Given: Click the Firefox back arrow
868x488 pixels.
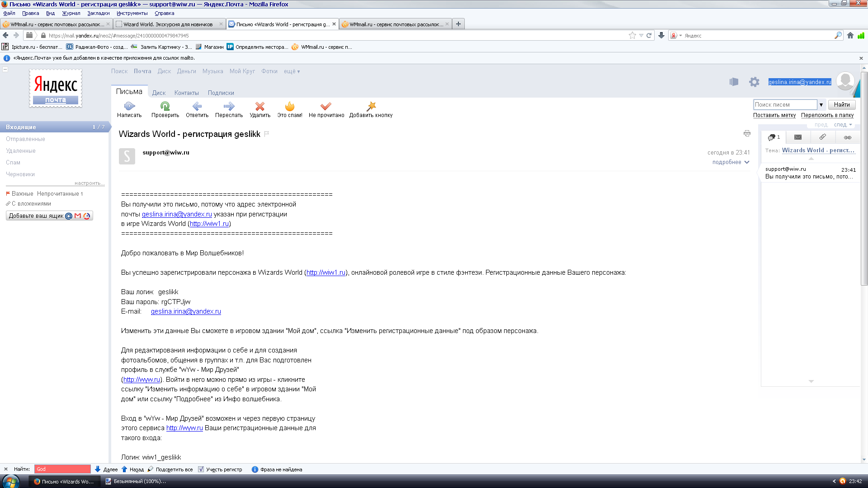Looking at the screenshot, I should coord(6,35).
